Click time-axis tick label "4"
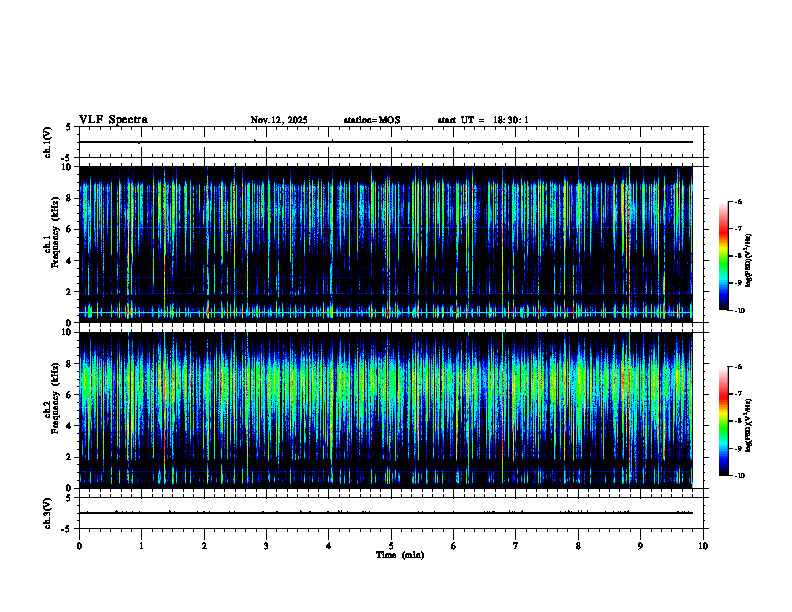This screenshot has height=612, width=792. click(329, 546)
